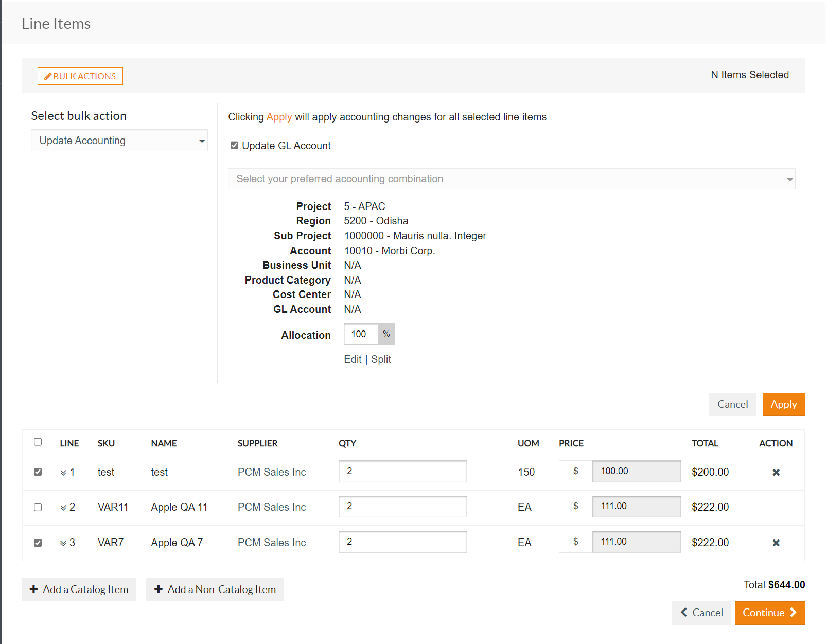Click the BULK ACTIONS pencil button
Viewport: 827px width, 644px height.
(x=80, y=76)
